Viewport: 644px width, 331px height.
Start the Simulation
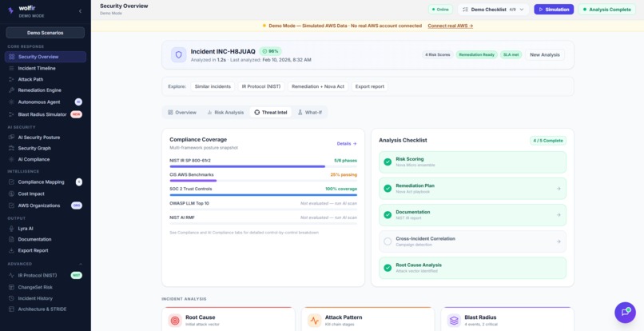pos(554,10)
